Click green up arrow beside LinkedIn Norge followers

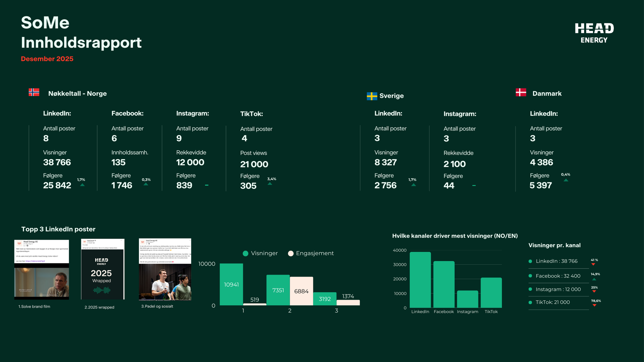[82, 185]
